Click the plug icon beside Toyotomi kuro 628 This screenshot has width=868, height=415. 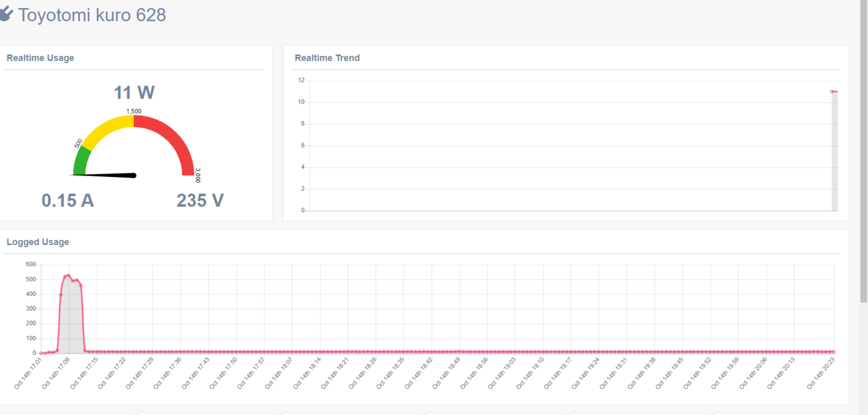click(x=5, y=14)
